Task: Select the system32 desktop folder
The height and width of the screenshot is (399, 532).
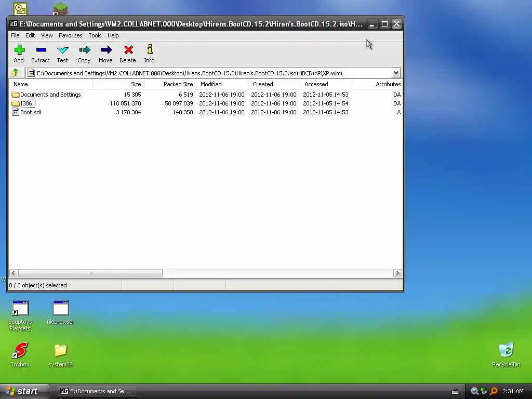Action: click(x=61, y=355)
